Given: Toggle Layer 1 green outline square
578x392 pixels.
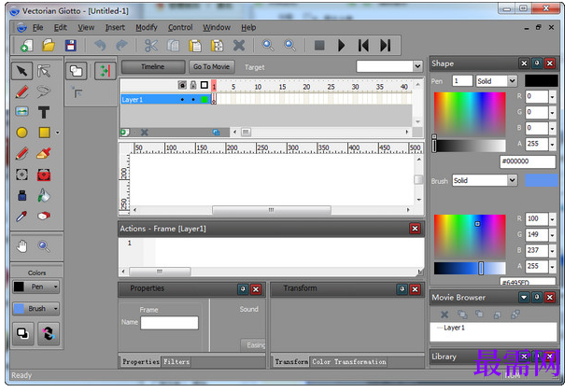Looking at the screenshot, I should pyautogui.click(x=204, y=100).
